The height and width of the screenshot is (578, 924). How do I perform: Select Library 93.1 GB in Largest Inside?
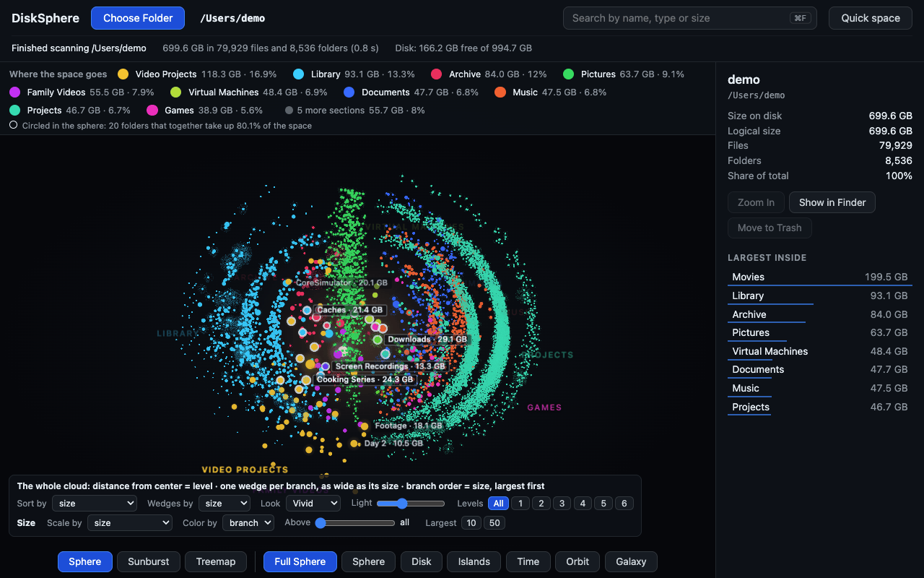(x=820, y=296)
